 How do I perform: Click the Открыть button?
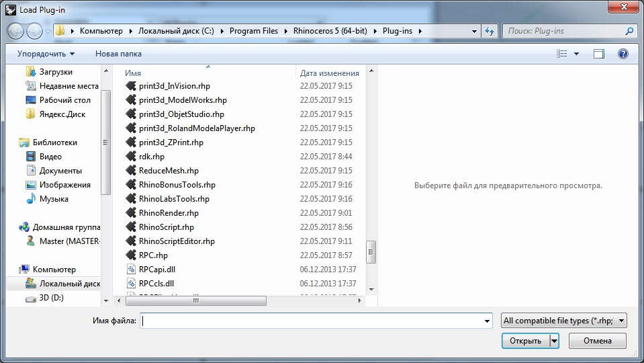pyautogui.click(x=525, y=341)
